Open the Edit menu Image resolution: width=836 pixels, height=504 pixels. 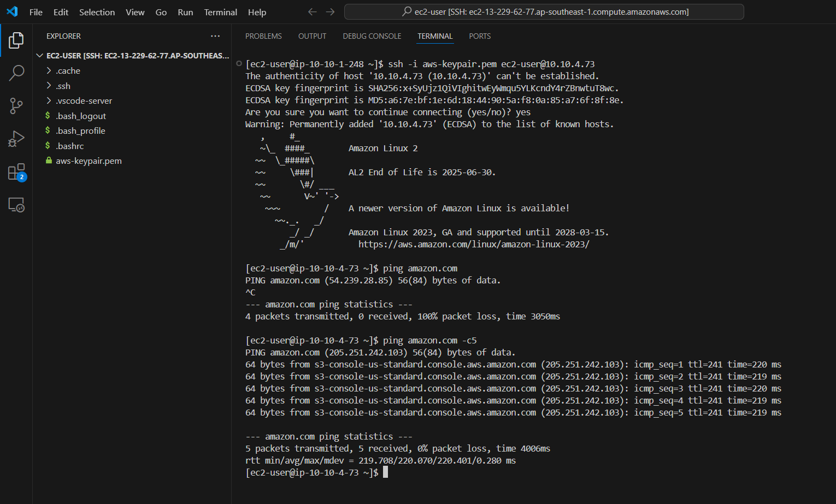[x=61, y=12]
